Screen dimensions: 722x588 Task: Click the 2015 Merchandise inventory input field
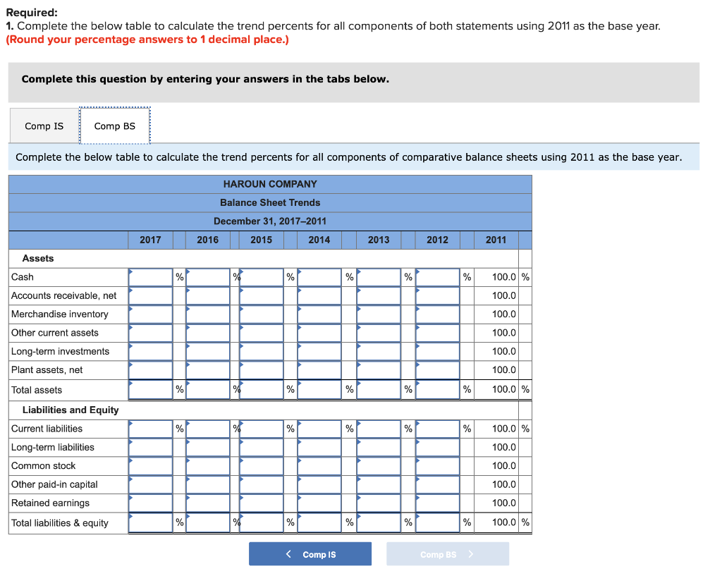pos(261,314)
